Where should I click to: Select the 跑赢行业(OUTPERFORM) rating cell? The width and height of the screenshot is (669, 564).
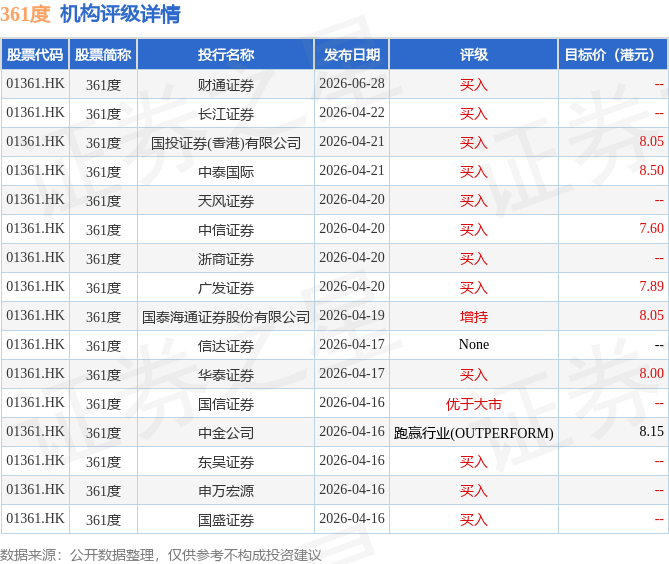(474, 433)
